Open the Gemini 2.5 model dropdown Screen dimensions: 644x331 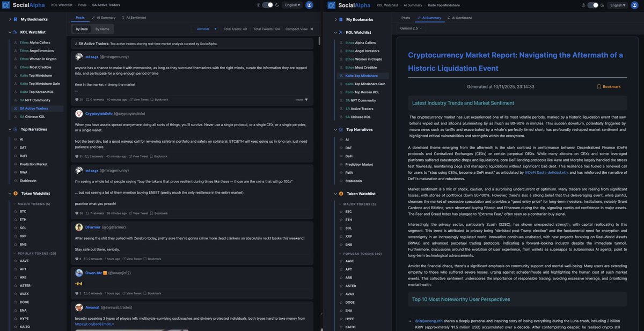pos(411,28)
